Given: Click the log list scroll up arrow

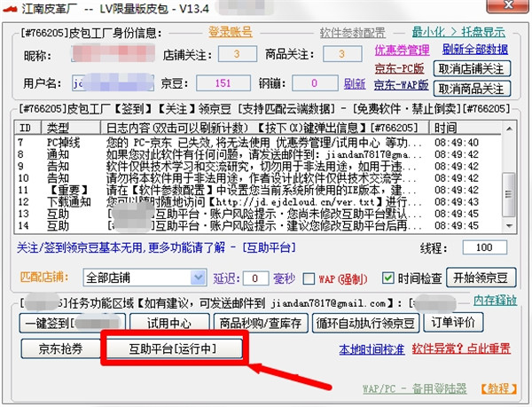Looking at the screenshot, I should point(509,129).
